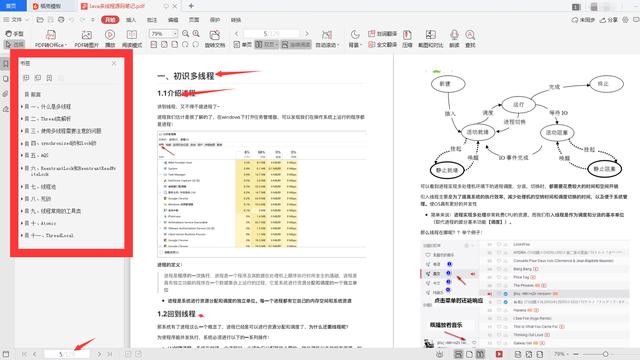Select 转换 ribbon tab

pos(236,20)
